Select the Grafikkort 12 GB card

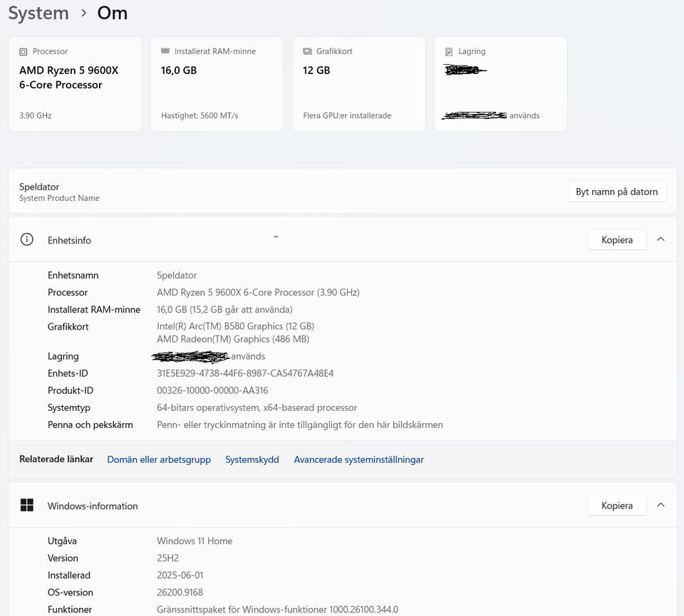click(358, 84)
